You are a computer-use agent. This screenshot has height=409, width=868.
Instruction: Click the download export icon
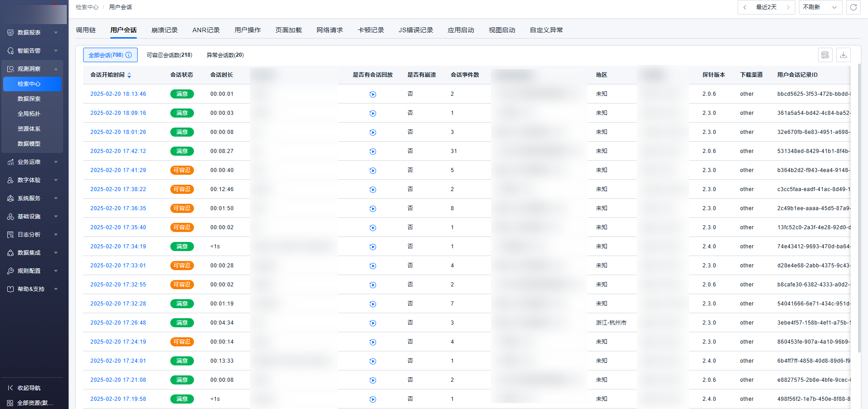pyautogui.click(x=843, y=55)
